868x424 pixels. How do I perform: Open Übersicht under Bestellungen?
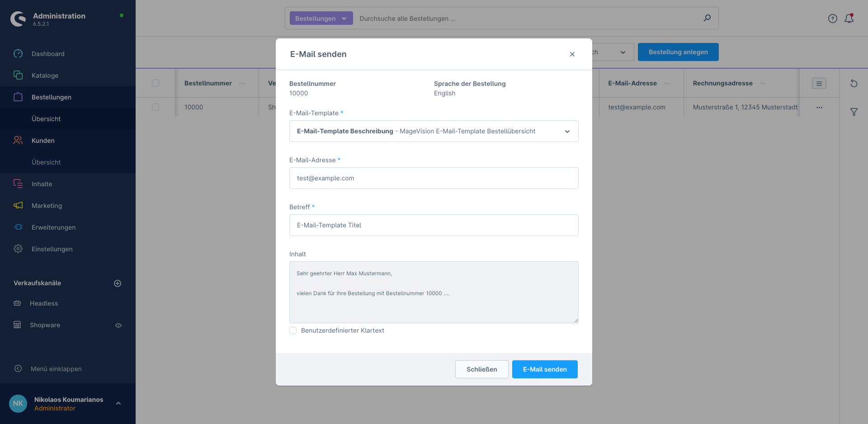point(46,119)
